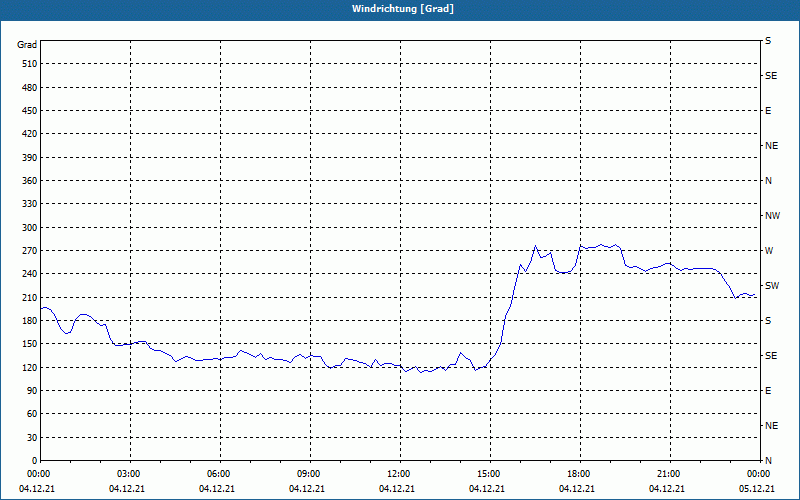
Task: Select the 480 value on the degree axis
Action: (x=30, y=88)
